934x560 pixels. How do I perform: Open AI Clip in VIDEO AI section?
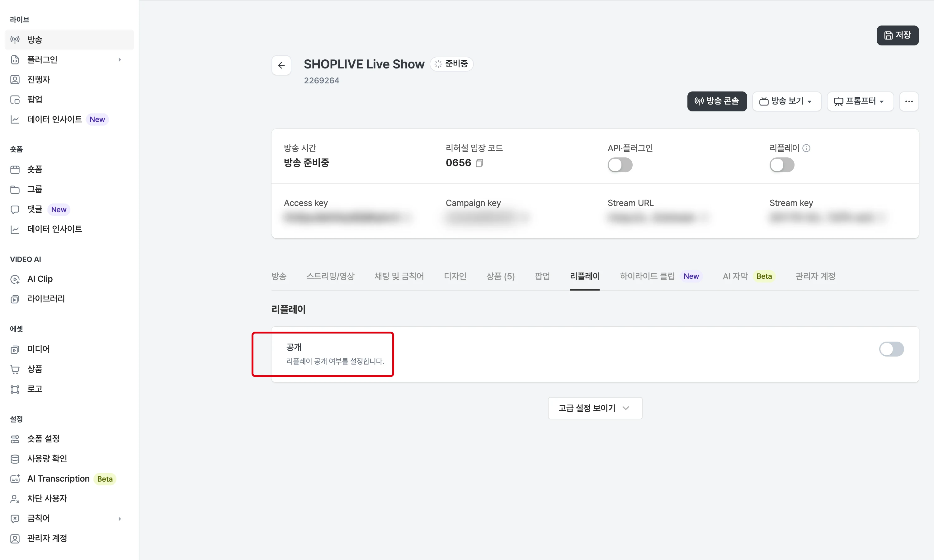[x=69, y=279]
